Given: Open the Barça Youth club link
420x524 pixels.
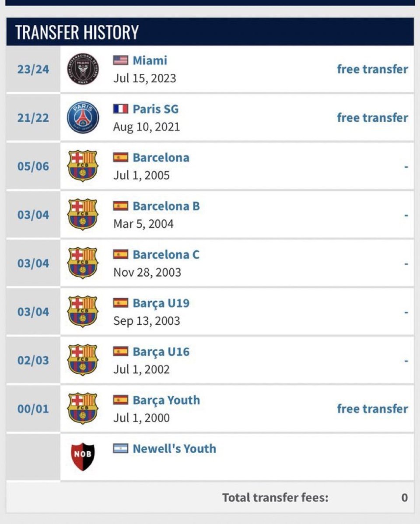Looking at the screenshot, I should 166,400.
